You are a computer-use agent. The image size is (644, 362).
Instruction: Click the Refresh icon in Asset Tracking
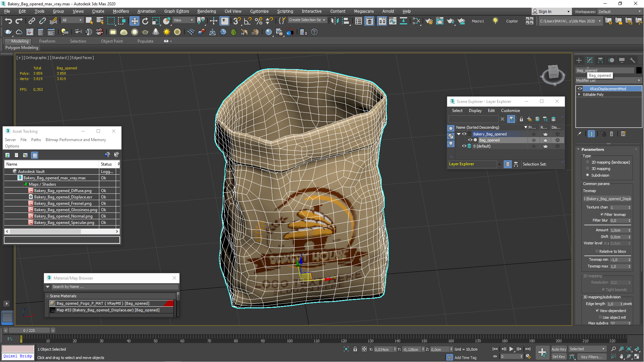(7, 155)
